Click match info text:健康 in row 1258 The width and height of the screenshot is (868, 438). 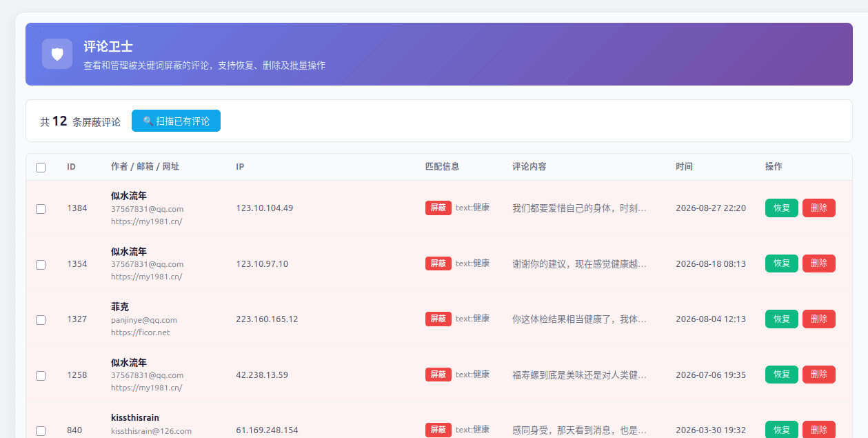(x=472, y=375)
